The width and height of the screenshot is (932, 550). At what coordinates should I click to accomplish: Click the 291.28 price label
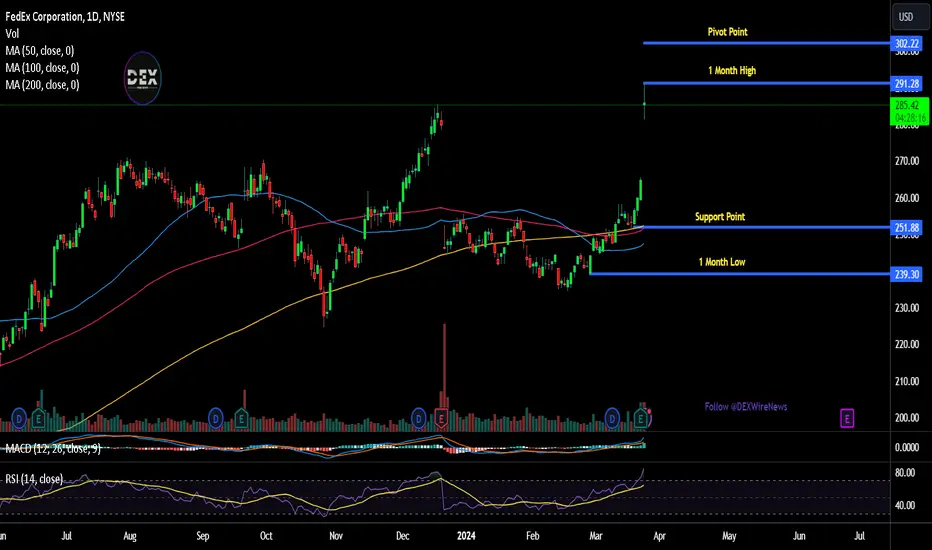tap(907, 84)
